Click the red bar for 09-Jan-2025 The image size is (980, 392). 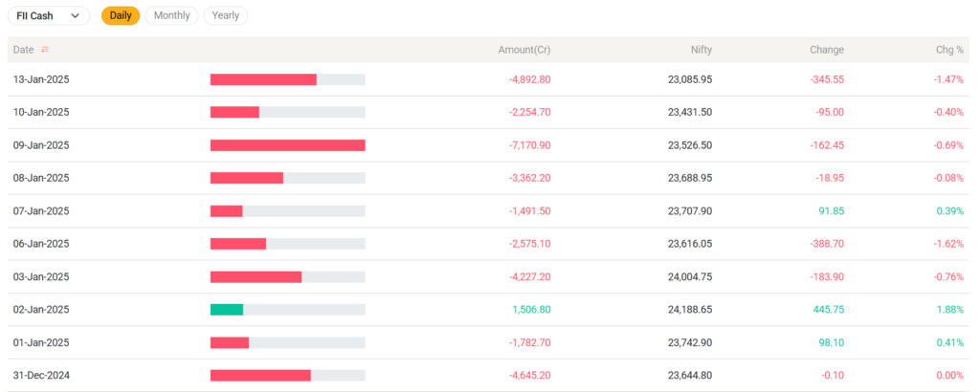[x=287, y=145]
